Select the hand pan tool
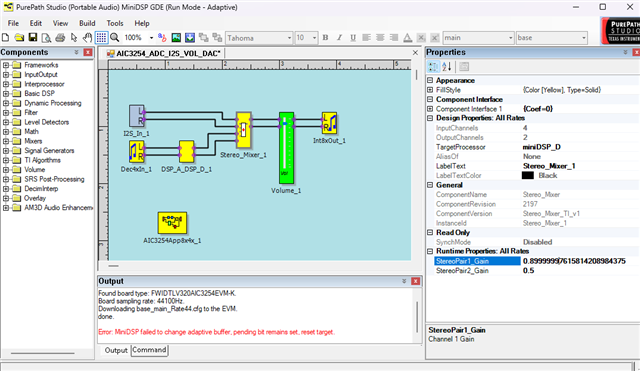This screenshot has width=640, height=371. click(87, 38)
